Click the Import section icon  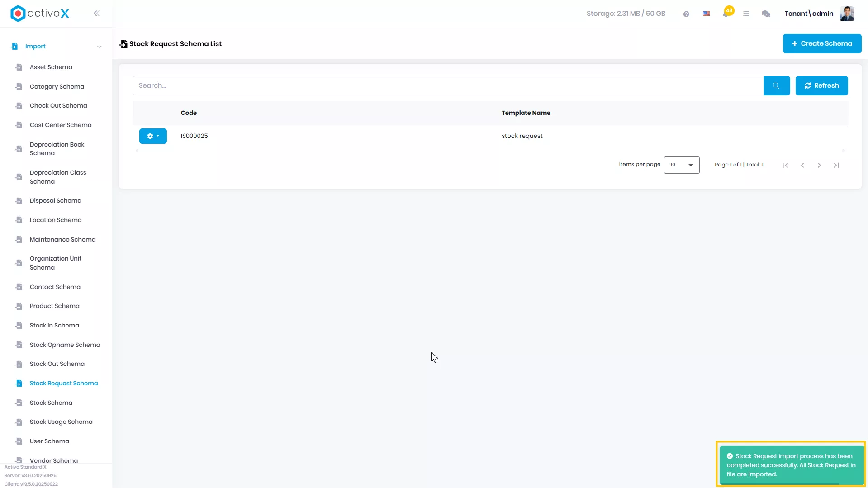click(x=14, y=47)
